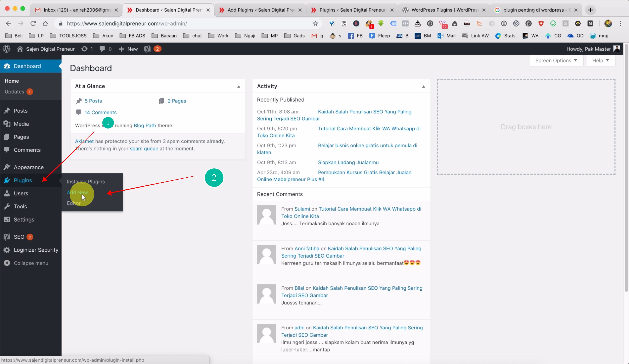Collapse the admin sidebar menu

pyautogui.click(x=30, y=263)
